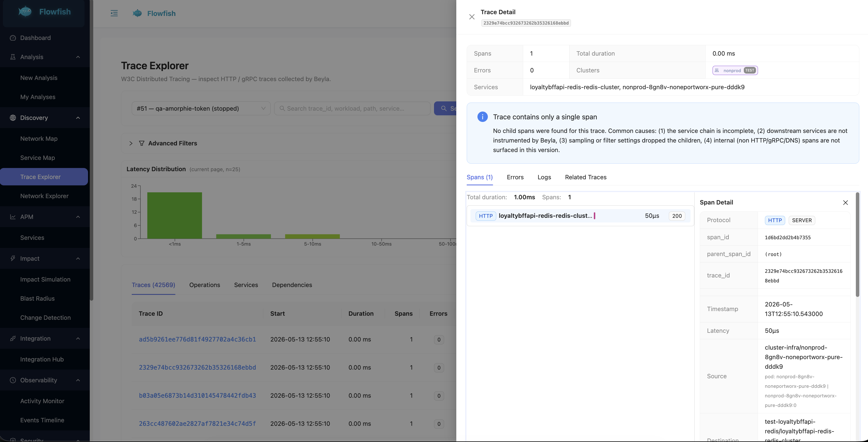Open Network Explorer
This screenshot has width=868, height=442.
(x=44, y=196)
